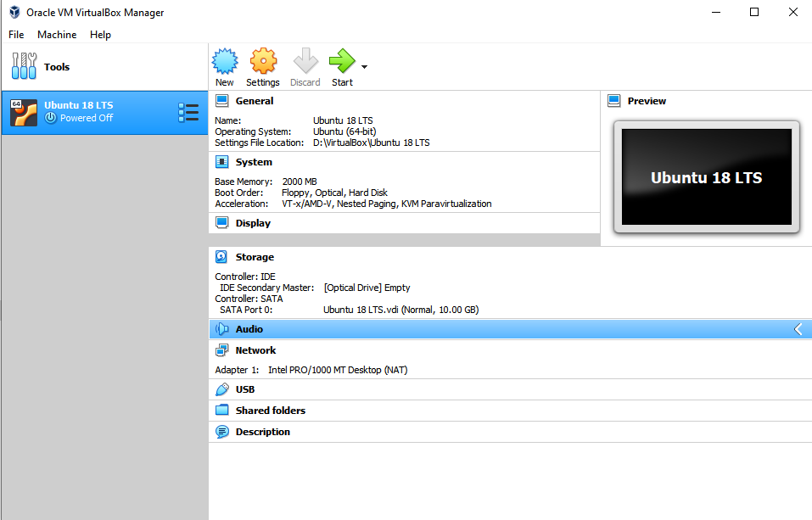Click the Boot Order Floppy, Optical value
This screenshot has height=520, width=812.
tap(334, 193)
